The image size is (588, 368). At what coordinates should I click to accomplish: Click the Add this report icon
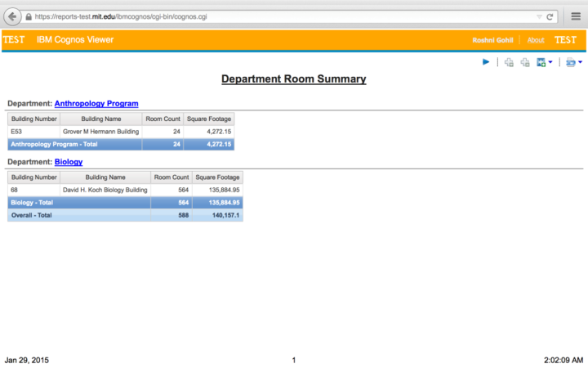[x=541, y=62]
